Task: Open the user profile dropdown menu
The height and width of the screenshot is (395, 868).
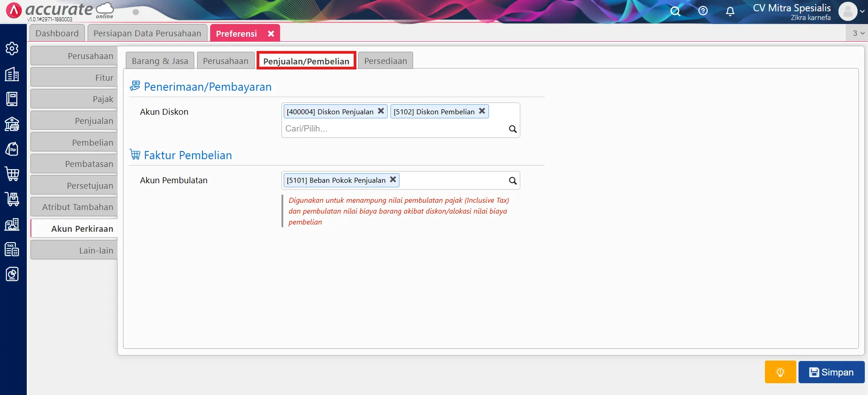Action: [x=852, y=11]
